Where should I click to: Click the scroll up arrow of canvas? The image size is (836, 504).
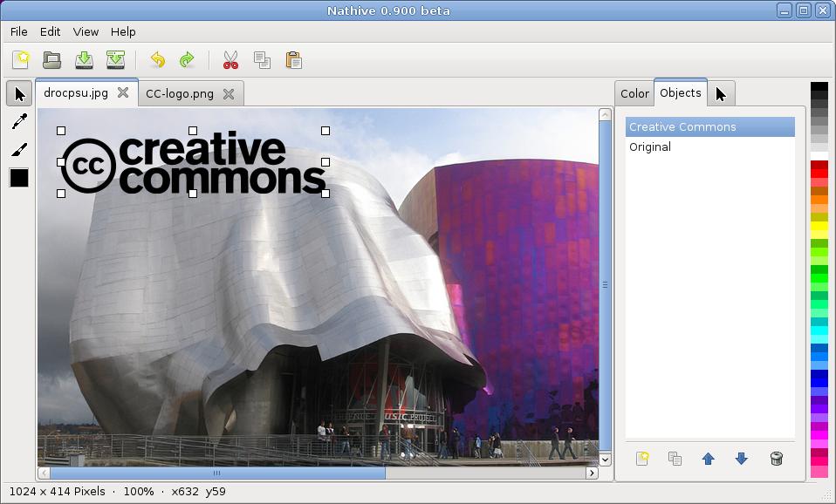click(x=605, y=114)
